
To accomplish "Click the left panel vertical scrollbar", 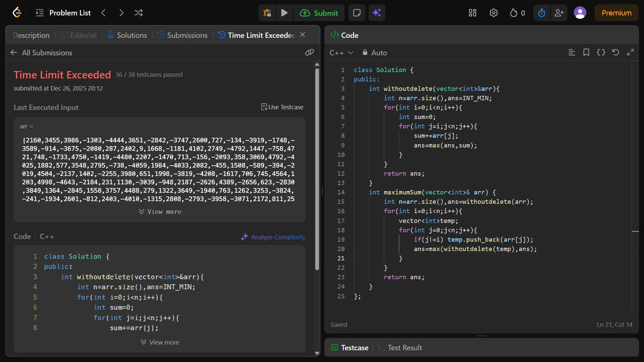I will point(317,168).
